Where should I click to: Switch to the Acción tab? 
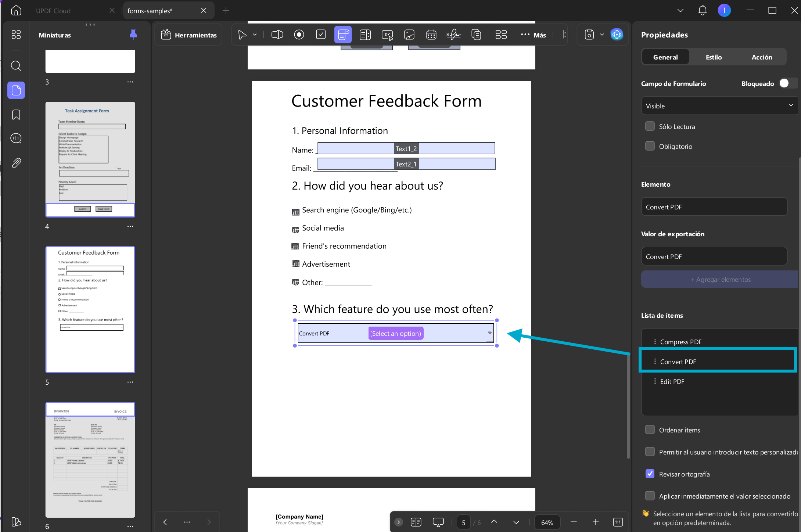point(762,57)
